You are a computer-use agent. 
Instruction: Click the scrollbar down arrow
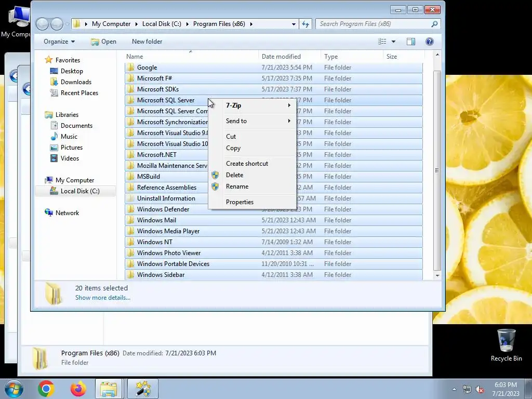click(x=437, y=276)
